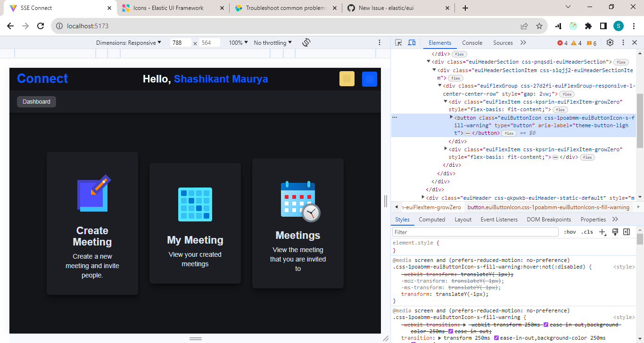This screenshot has width=644, height=343.
Task: Click the yellow theme button in Connect header
Action: [x=347, y=79]
